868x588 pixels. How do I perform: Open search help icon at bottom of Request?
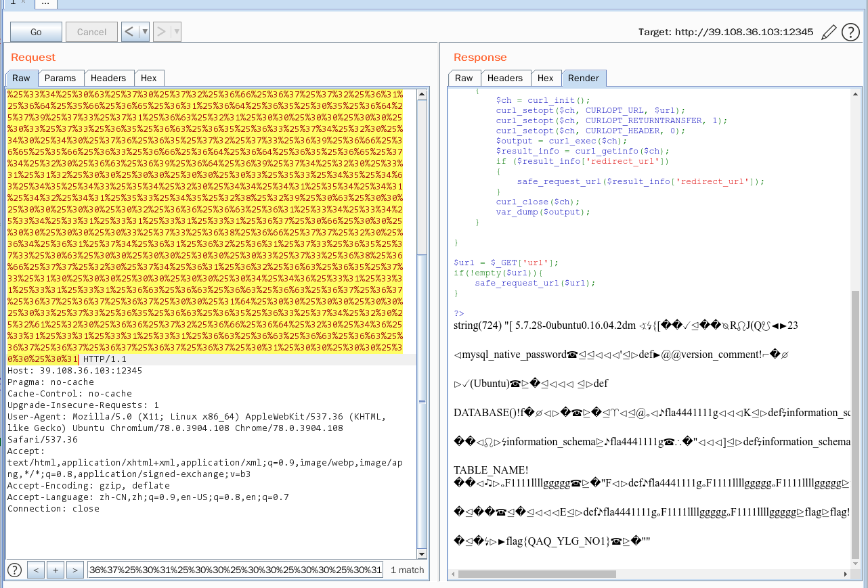(x=14, y=570)
